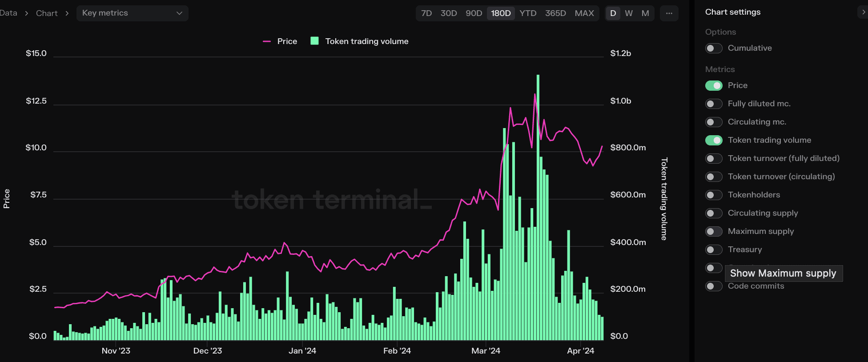Go to the Data breadcrumb
868x362 pixels.
pos(8,13)
